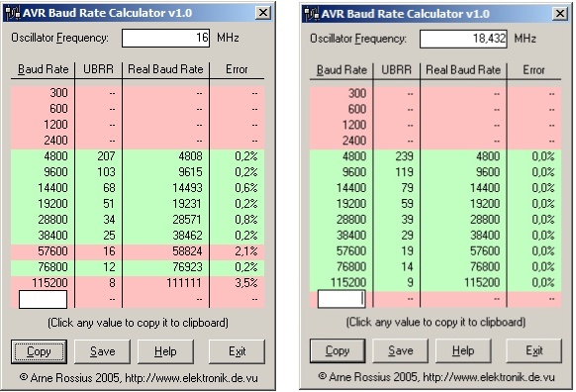Screen dimensions: 576x392
Task: Copy UBRR value 16 in left window table
Action: 109,250
